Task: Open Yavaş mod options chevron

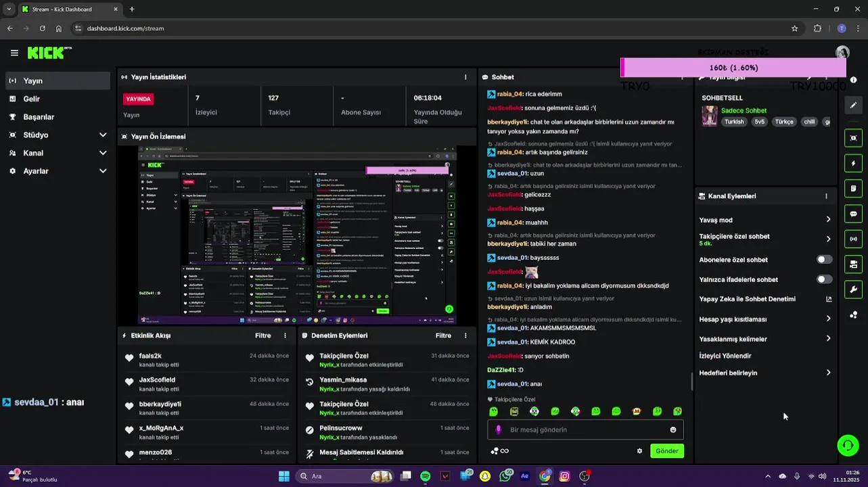Action: 828,220
